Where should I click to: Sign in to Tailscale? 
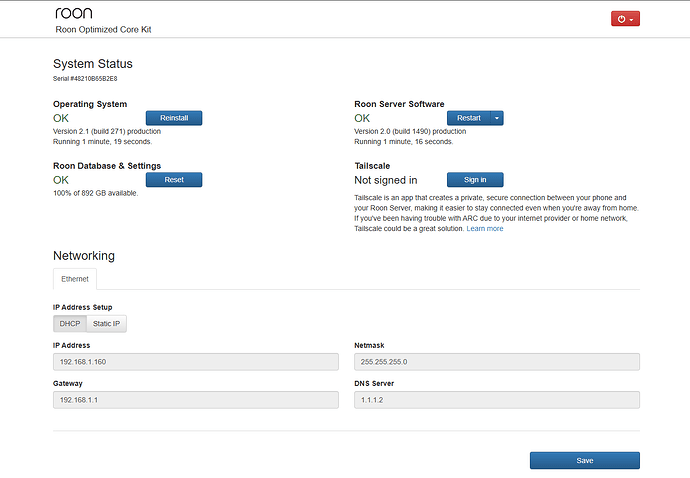click(475, 180)
